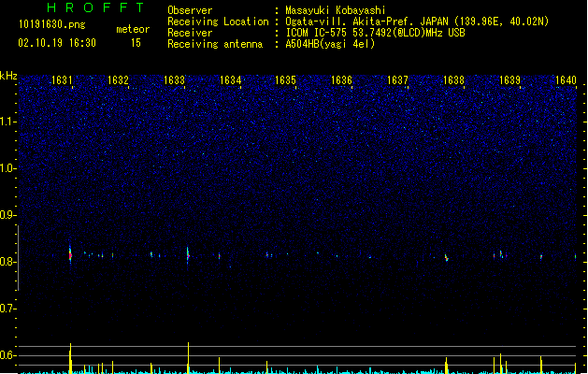This screenshot has width=588, height=374.
Task: Click the meteor count value 15
Action: (x=136, y=43)
